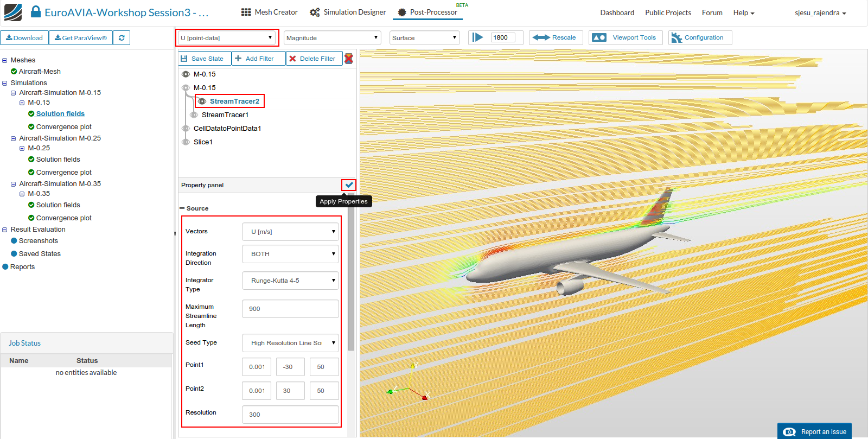Click the Point2 field showing 30
The height and width of the screenshot is (439, 868).
(290, 391)
